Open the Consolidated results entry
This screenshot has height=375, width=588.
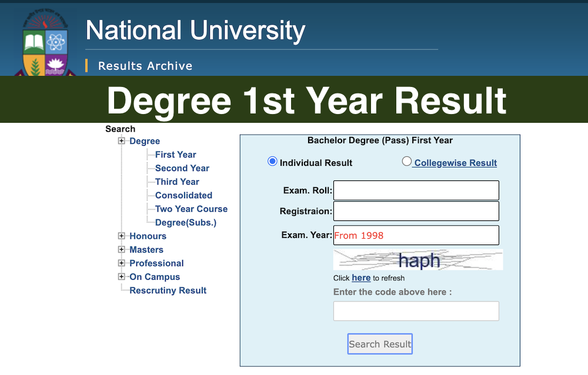[183, 195]
